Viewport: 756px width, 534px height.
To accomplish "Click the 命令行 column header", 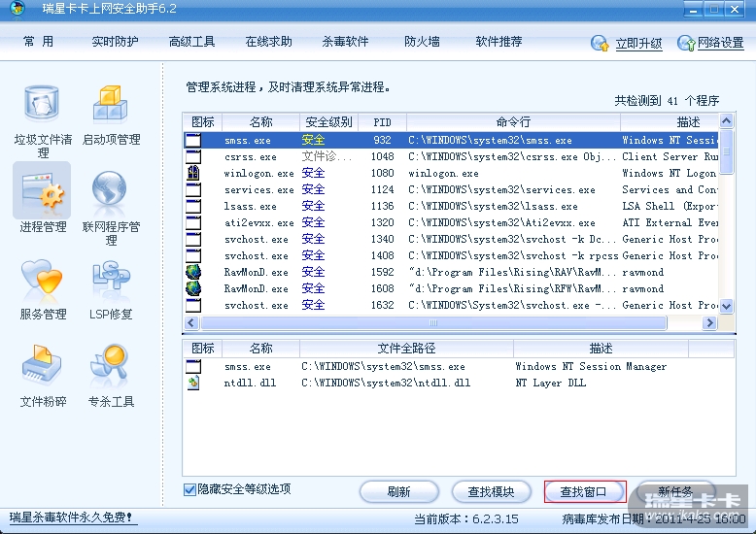I will tap(513, 122).
